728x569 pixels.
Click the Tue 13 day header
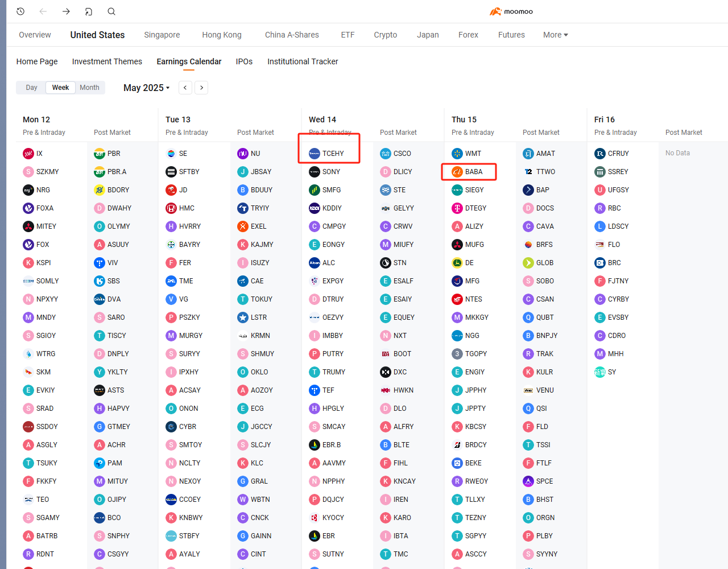coord(178,119)
